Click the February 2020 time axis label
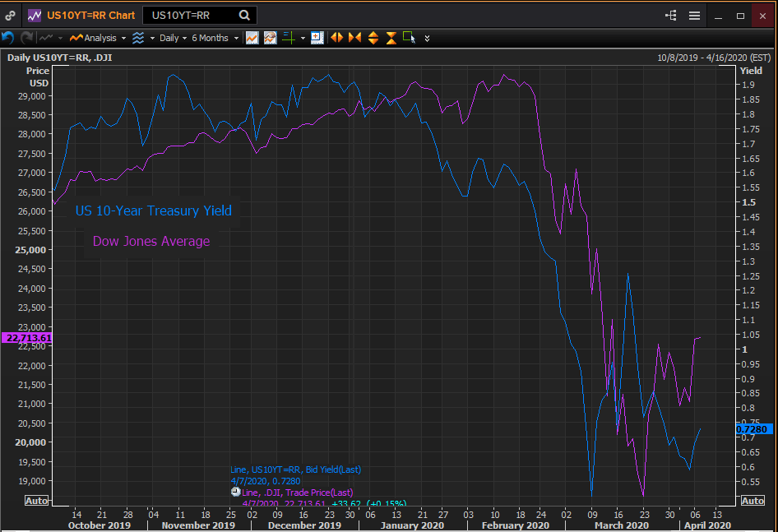Screen dimensions: 778x532 tap(515, 525)
